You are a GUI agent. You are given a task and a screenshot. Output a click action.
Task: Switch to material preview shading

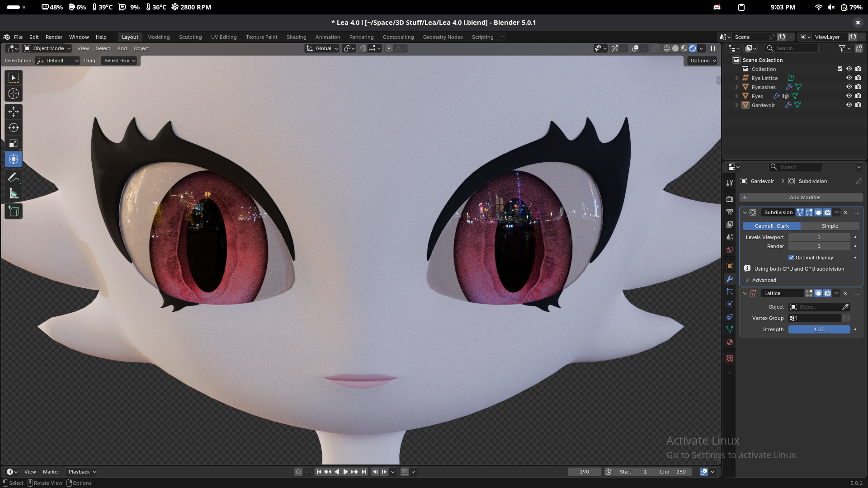(684, 48)
